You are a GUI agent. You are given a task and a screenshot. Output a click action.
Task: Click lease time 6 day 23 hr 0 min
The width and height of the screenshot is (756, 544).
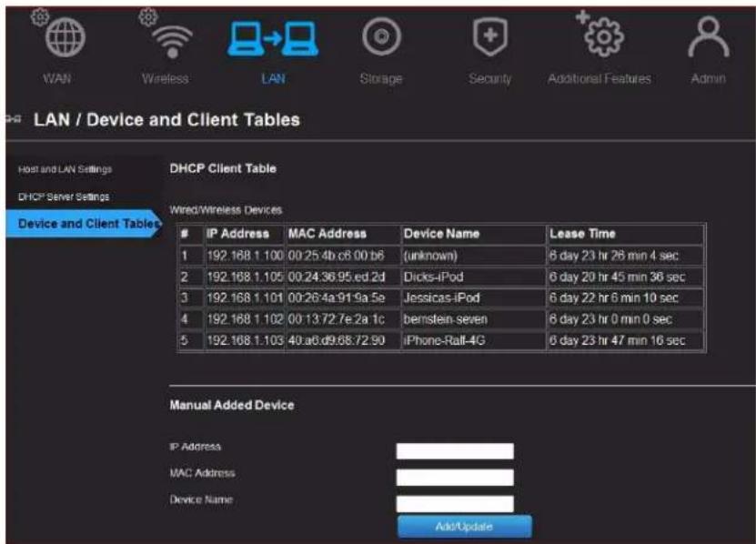pos(610,319)
